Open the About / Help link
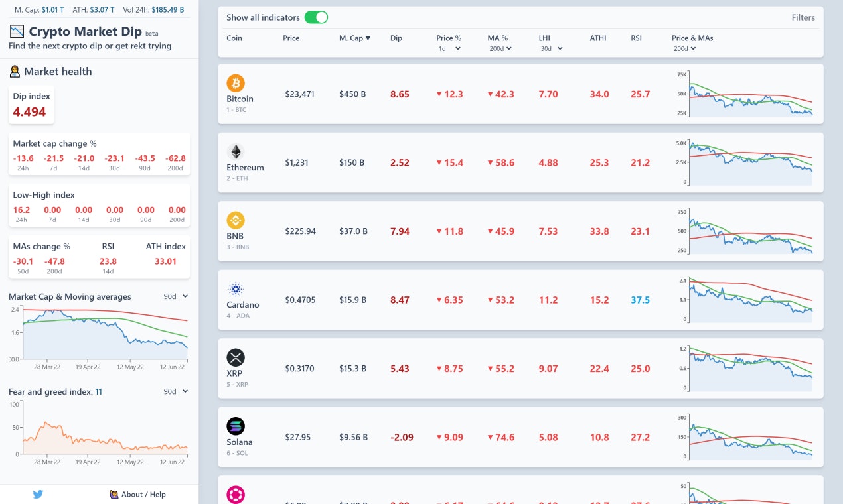 coord(137,494)
